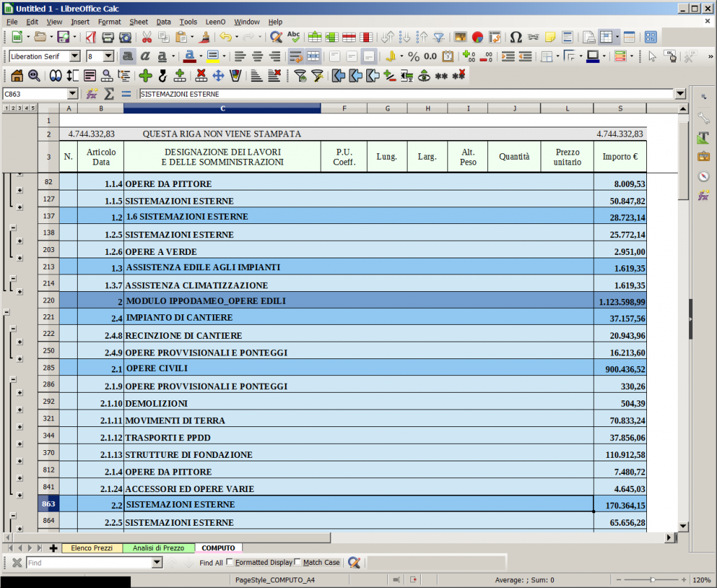Click the LeenO red X delete icon
Viewport: 717px width, 588px height.
pos(201,76)
